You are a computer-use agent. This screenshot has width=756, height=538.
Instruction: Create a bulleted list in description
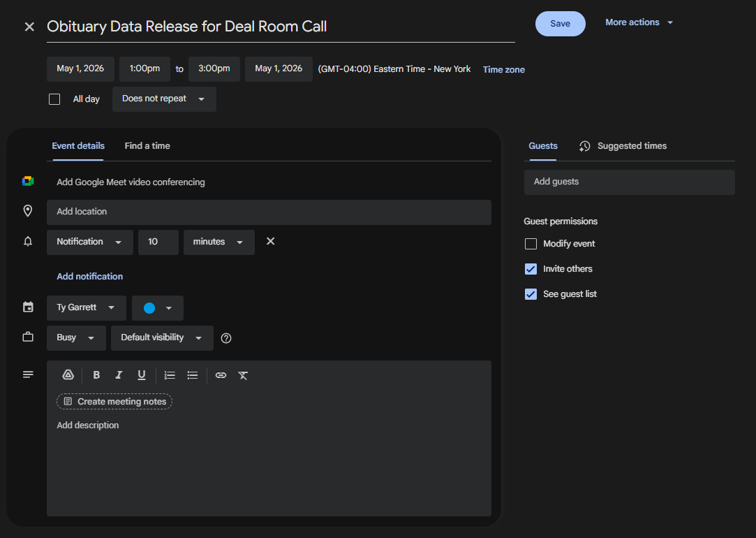pyautogui.click(x=192, y=375)
